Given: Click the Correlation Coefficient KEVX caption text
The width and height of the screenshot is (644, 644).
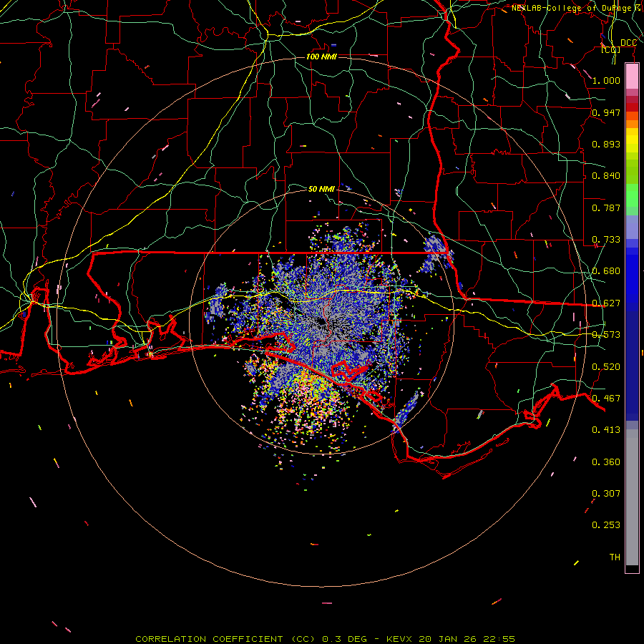Looking at the screenshot, I should pos(325,639).
